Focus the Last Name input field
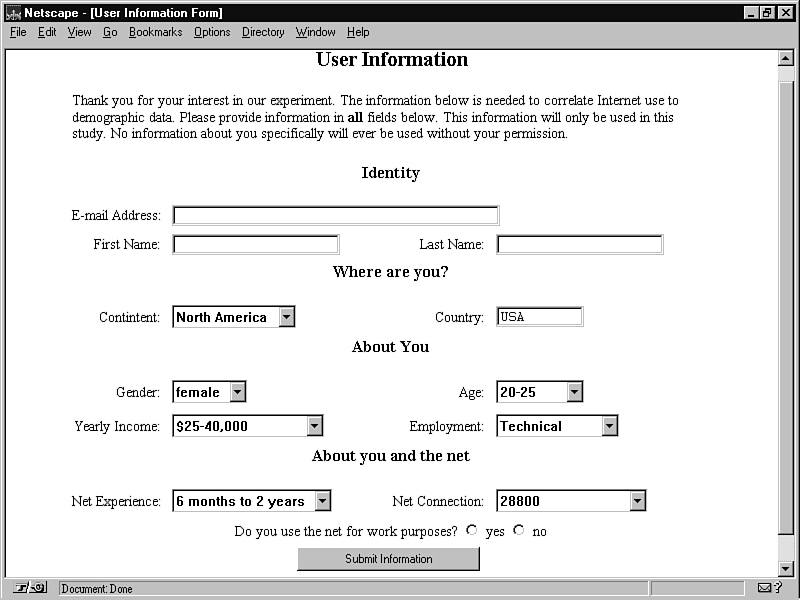This screenshot has height=600, width=800. [x=579, y=244]
